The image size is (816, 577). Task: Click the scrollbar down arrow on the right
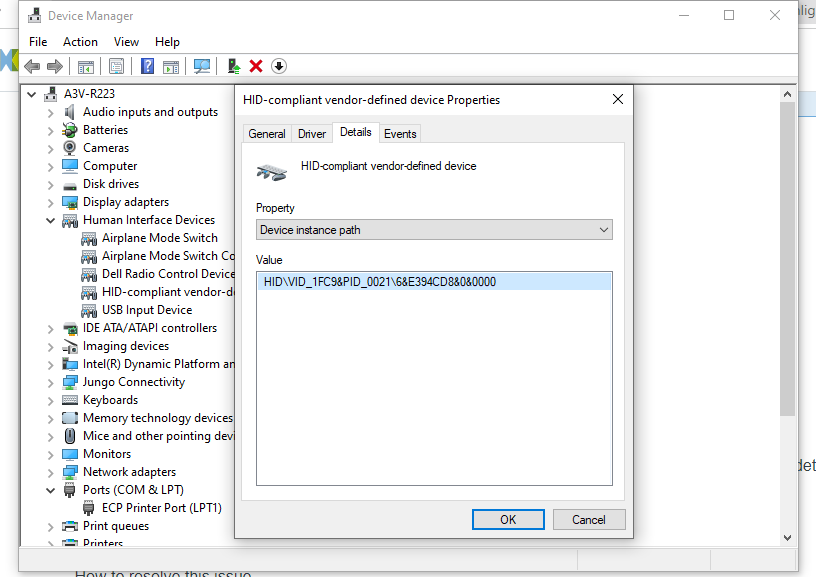pyautogui.click(x=787, y=537)
